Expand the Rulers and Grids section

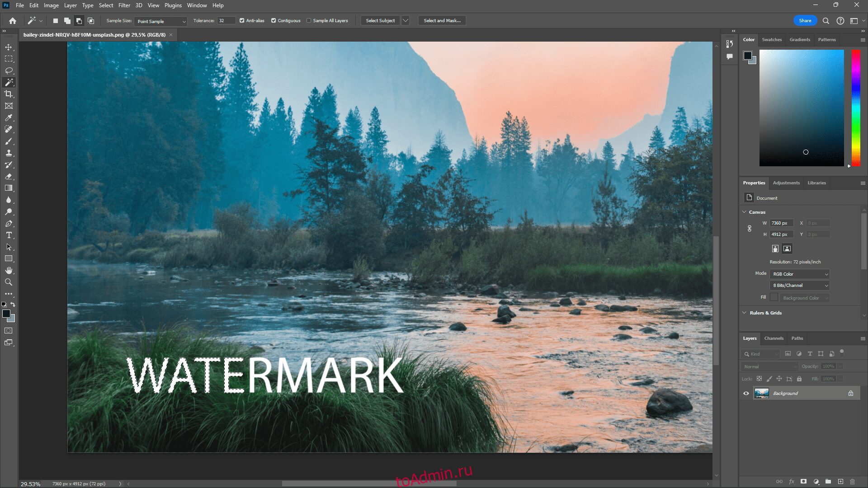[765, 312]
